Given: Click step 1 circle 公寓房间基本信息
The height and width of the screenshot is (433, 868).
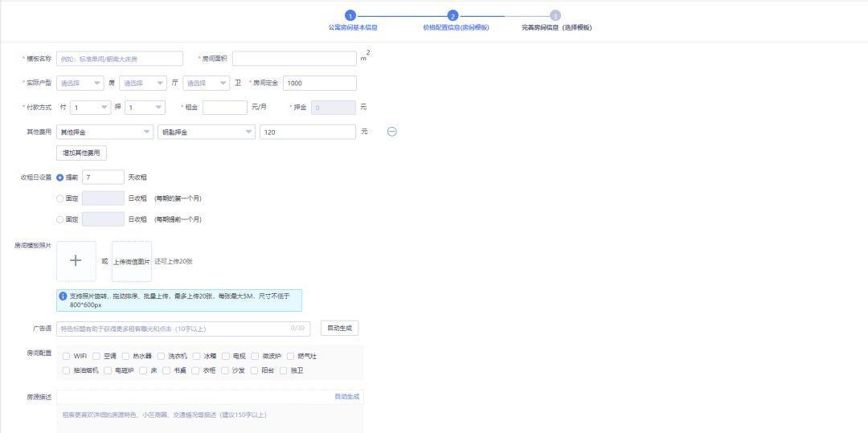Looking at the screenshot, I should pyautogui.click(x=350, y=15).
